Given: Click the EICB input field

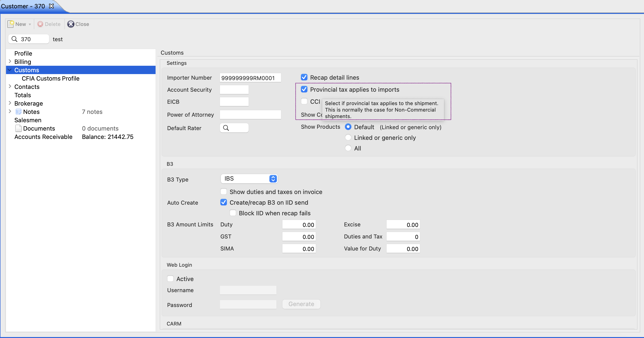Looking at the screenshot, I should (x=234, y=102).
